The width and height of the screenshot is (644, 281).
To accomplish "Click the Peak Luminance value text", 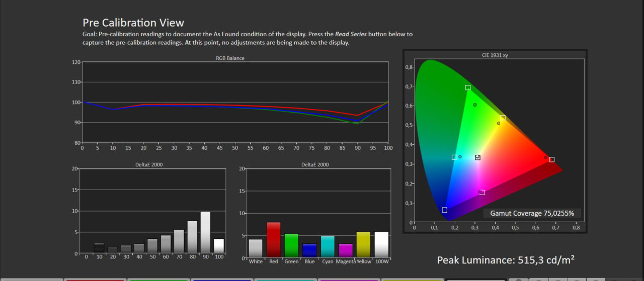I will coord(506,260).
